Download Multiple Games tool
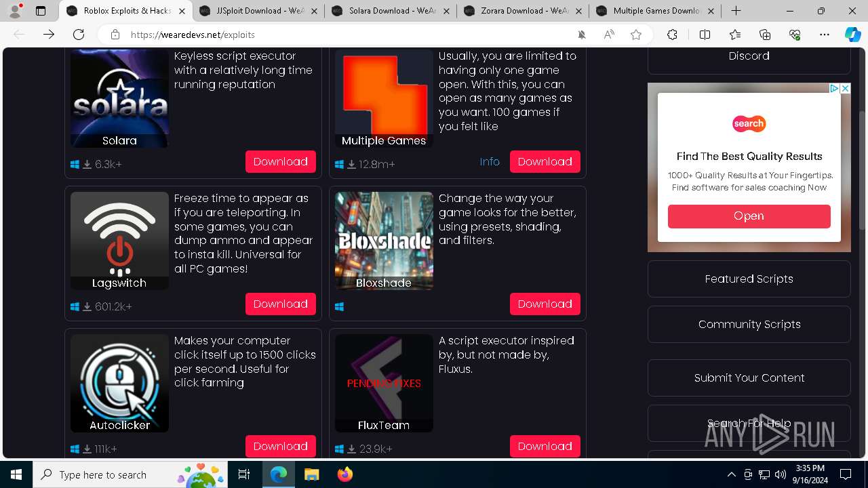 [x=545, y=162]
